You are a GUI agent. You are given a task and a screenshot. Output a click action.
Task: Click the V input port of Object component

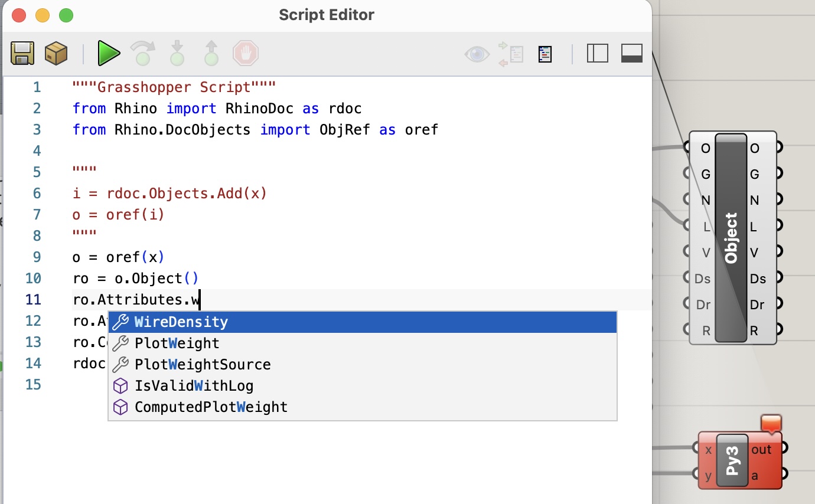pyautogui.click(x=687, y=251)
